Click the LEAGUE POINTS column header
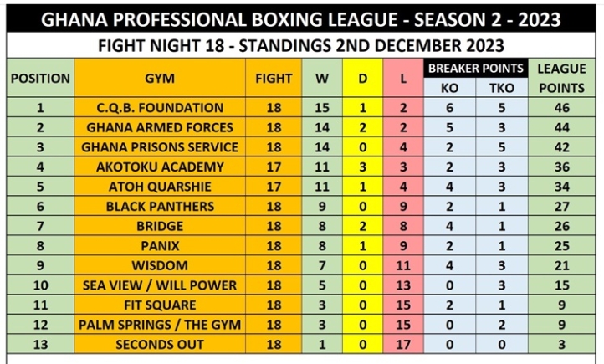The image size is (604, 364). coord(562,79)
